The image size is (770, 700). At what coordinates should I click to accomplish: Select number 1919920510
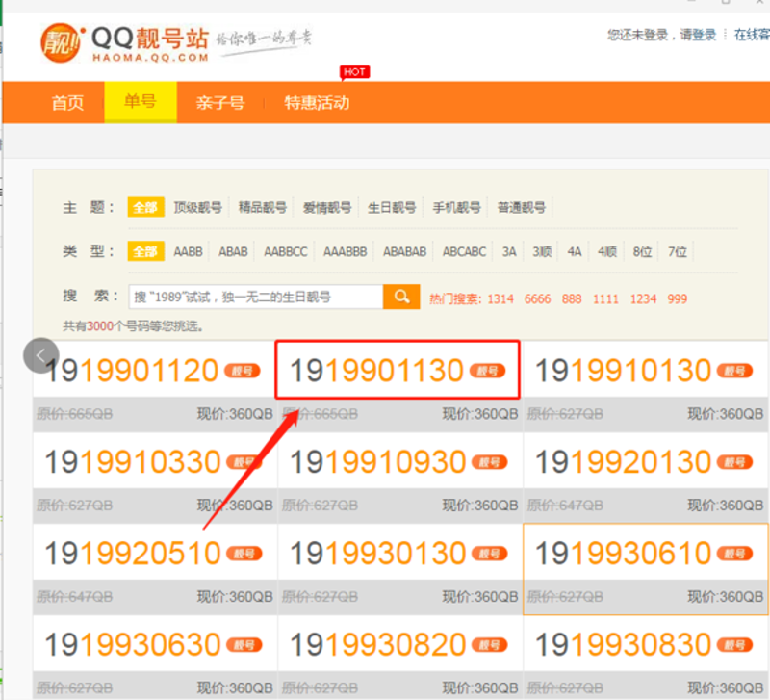(133, 554)
